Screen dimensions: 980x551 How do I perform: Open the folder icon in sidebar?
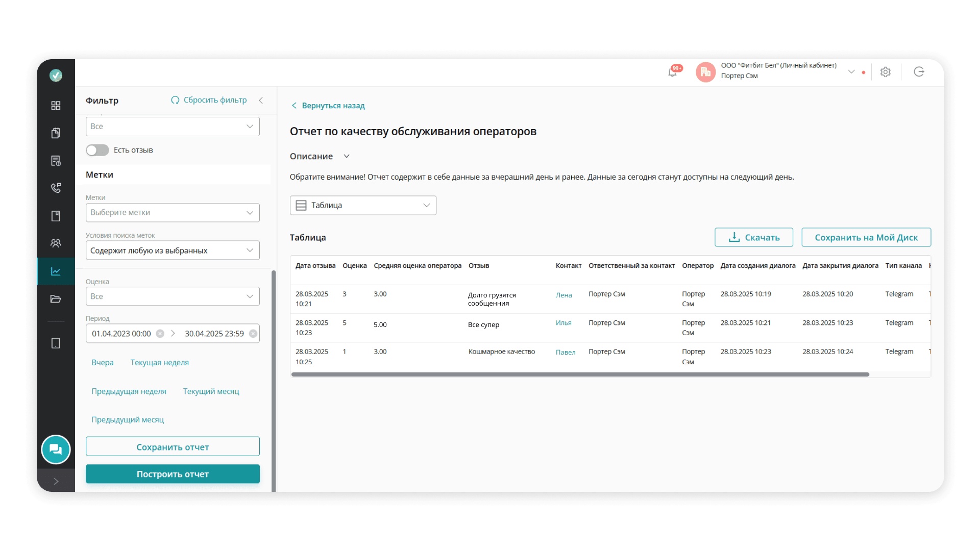click(x=56, y=299)
